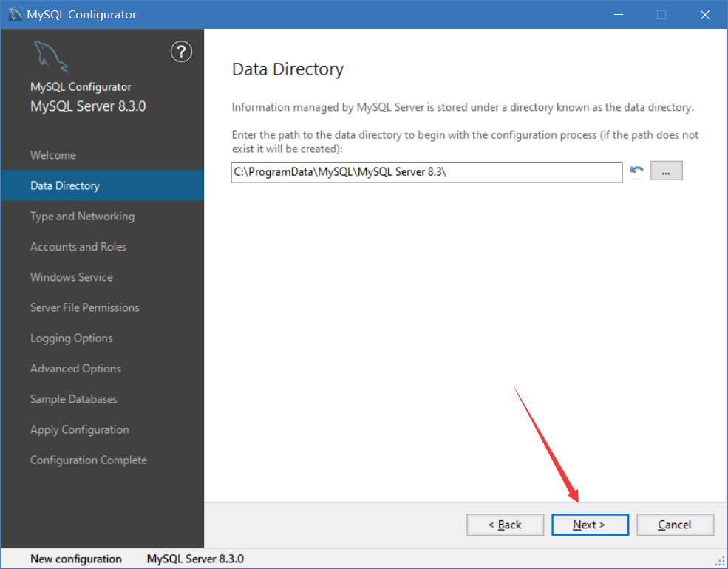Cancel the configuration wizard
The height and width of the screenshot is (569, 728).
675,525
